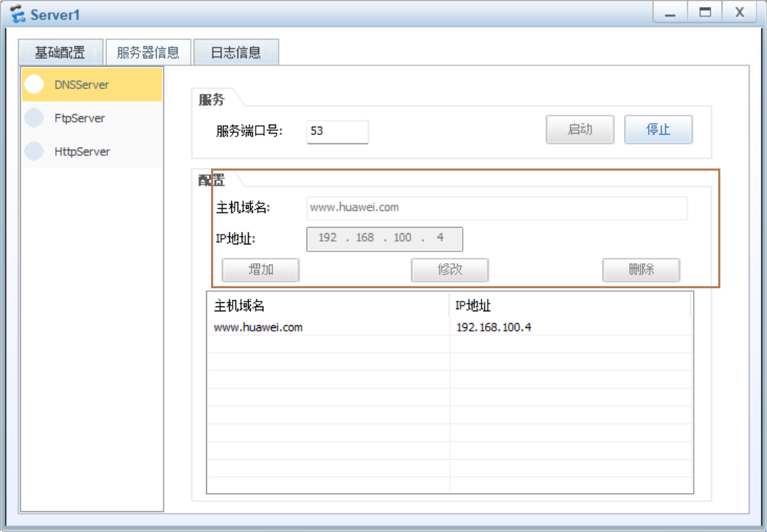This screenshot has height=532, width=767.
Task: Click the 删除 button
Action: [x=642, y=270]
